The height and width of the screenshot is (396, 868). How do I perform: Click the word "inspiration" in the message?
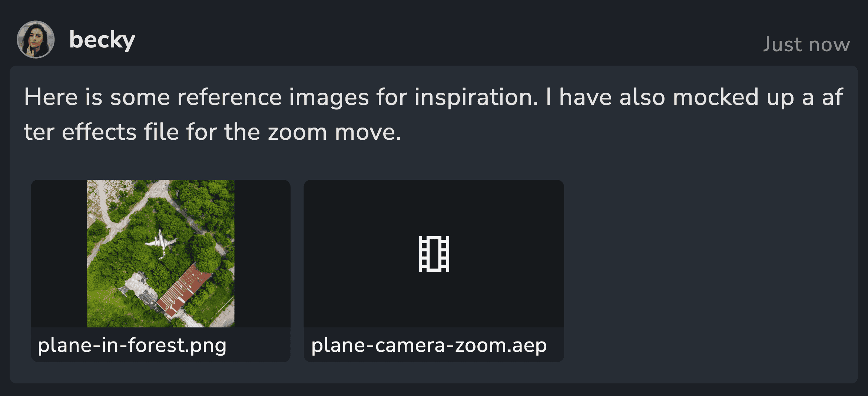[476, 98]
